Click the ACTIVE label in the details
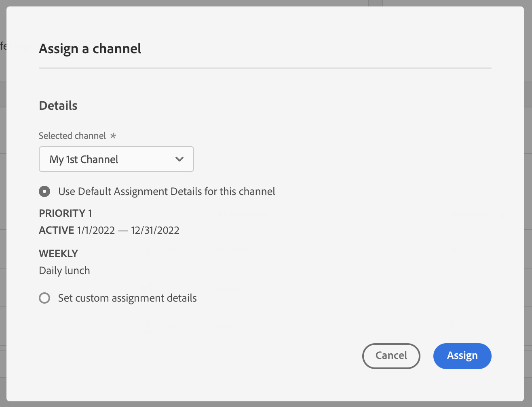532x407 pixels. (56, 230)
